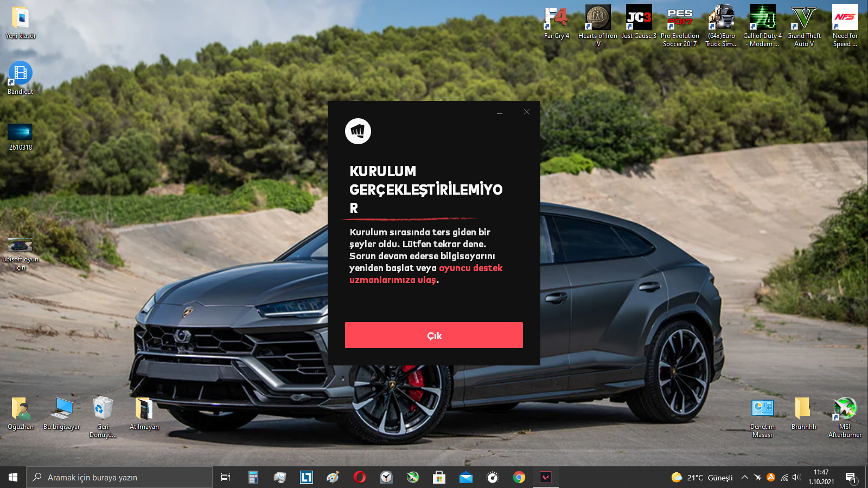
Task: Click the Aramak için buraya yazın search box
Action: (119, 477)
